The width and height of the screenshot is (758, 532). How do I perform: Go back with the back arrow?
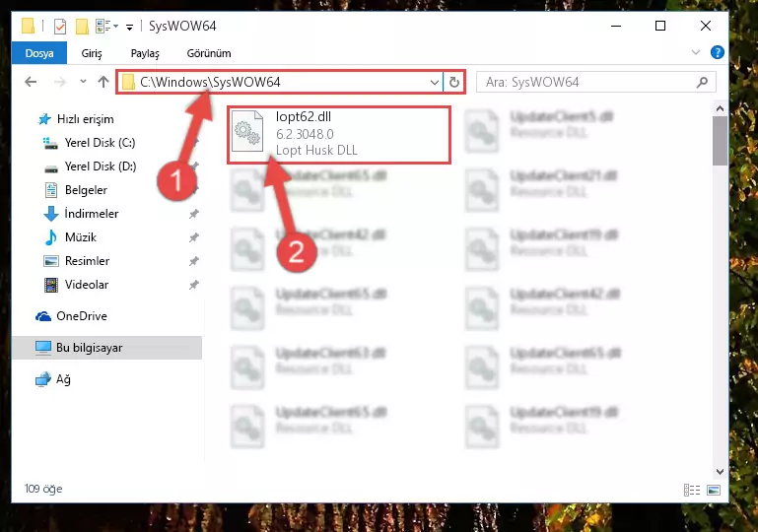pos(31,82)
